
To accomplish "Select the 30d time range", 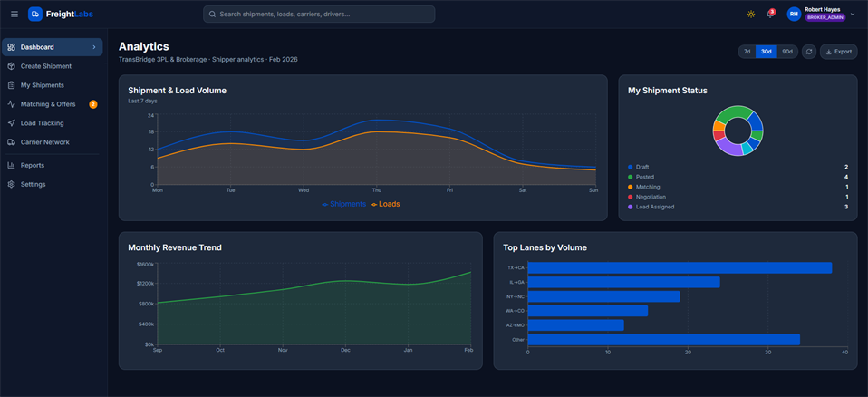I will pyautogui.click(x=767, y=52).
